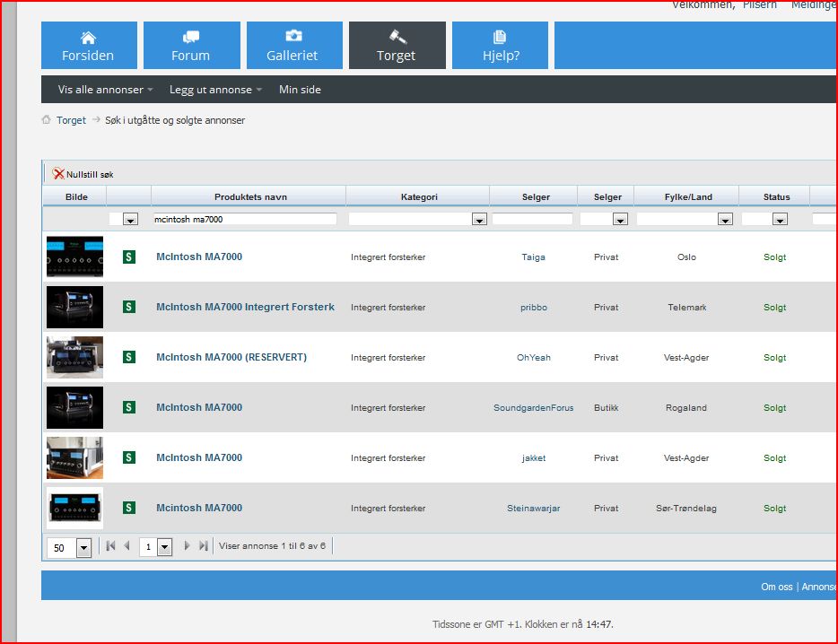Open thumbnail image of jakket's listing
Viewport: 838px width, 644px height.
74,458
